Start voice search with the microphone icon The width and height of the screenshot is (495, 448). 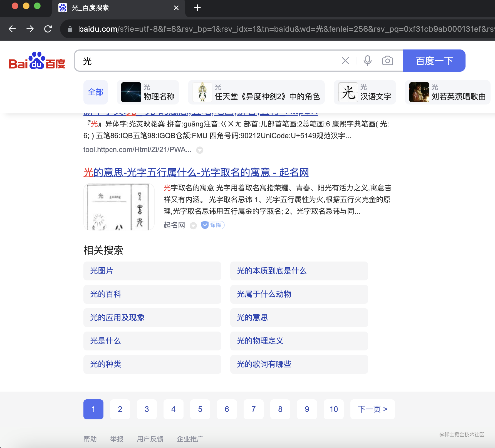pos(367,60)
